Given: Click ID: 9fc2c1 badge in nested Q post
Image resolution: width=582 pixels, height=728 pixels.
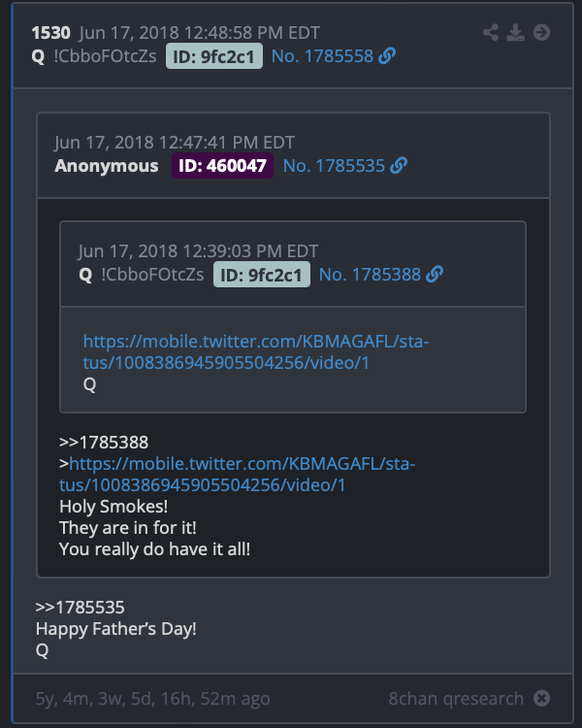Looking at the screenshot, I should [262, 275].
